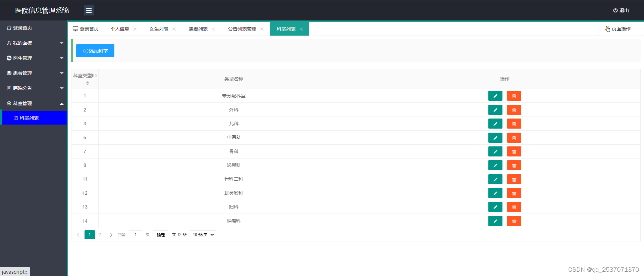The image size is (644, 276).
Task: Click the 添加科室 button
Action: tap(95, 51)
